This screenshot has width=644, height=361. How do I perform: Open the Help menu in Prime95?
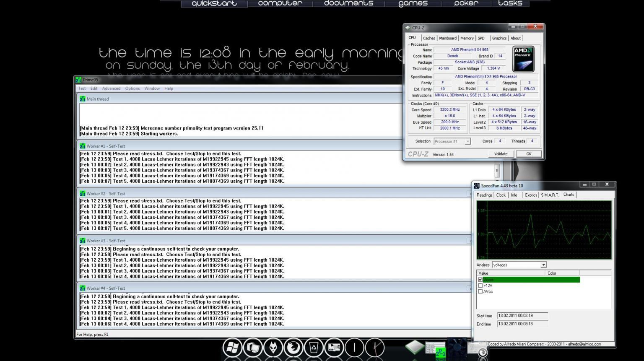169,88
